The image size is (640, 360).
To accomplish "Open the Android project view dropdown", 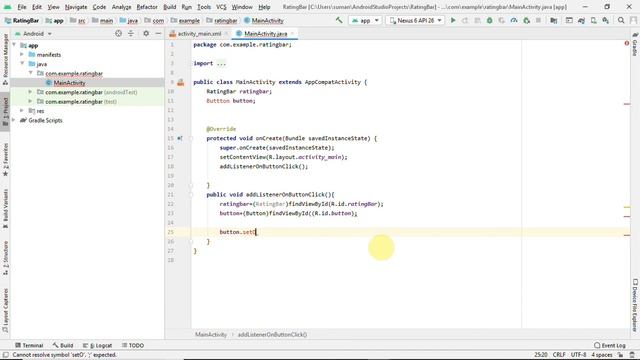I will pyautogui.click(x=33, y=33).
